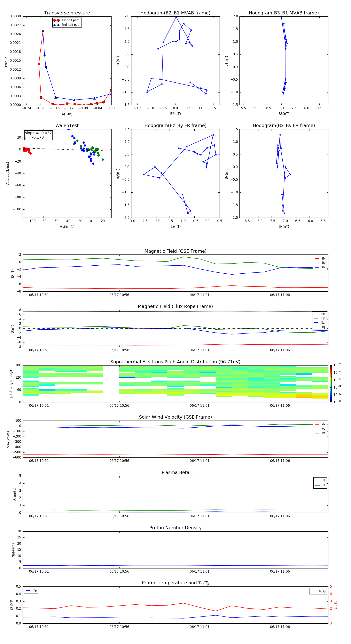Click the 'Magnetic Field (GSE Frame)' title
This screenshot has height=644, width=351.
pyautogui.click(x=175, y=251)
